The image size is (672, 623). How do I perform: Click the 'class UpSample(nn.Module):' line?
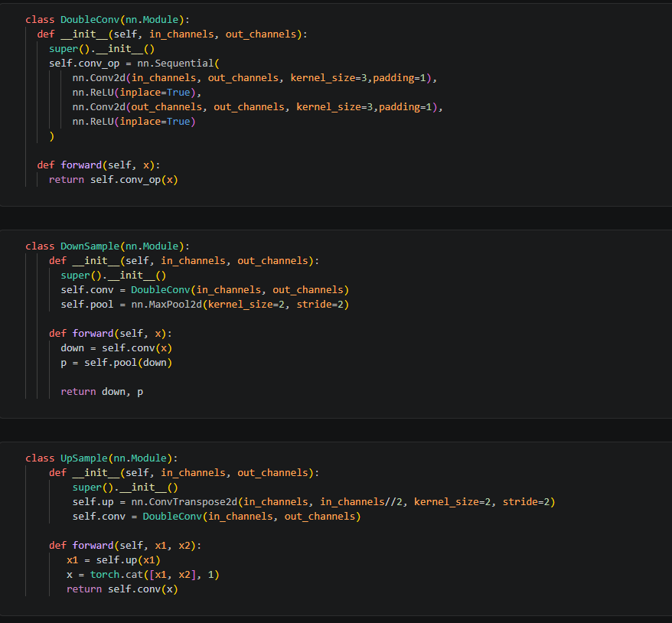tap(101, 458)
